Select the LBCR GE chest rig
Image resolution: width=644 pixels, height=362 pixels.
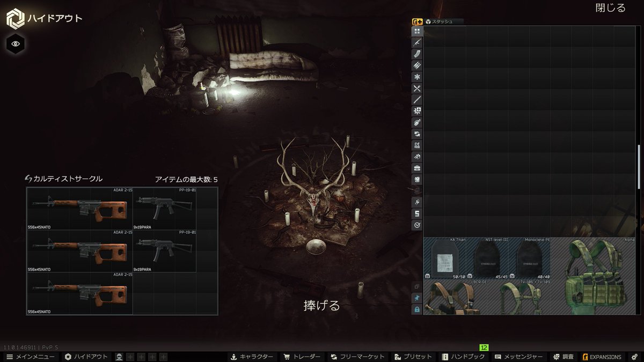(455, 297)
